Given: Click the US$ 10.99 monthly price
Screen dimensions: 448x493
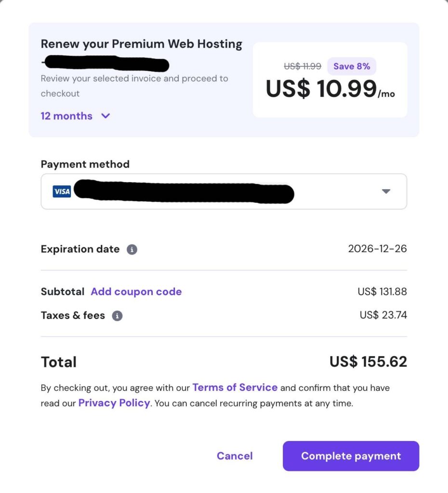Looking at the screenshot, I should (x=321, y=89).
